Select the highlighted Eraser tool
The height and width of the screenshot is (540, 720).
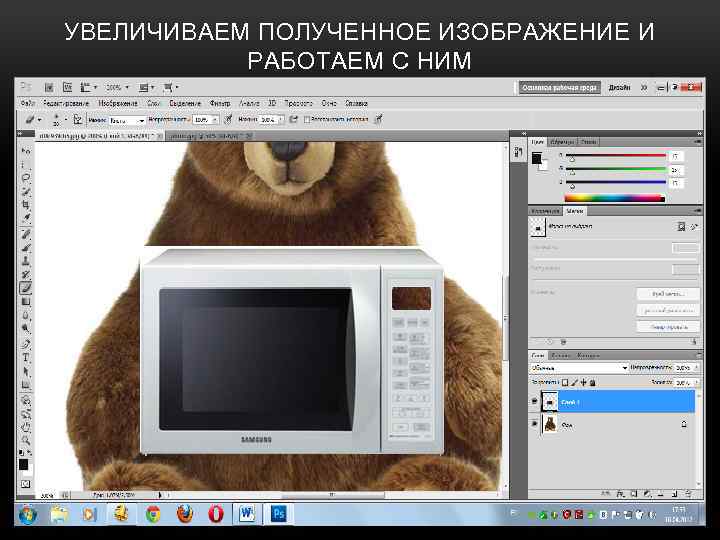pos(26,288)
